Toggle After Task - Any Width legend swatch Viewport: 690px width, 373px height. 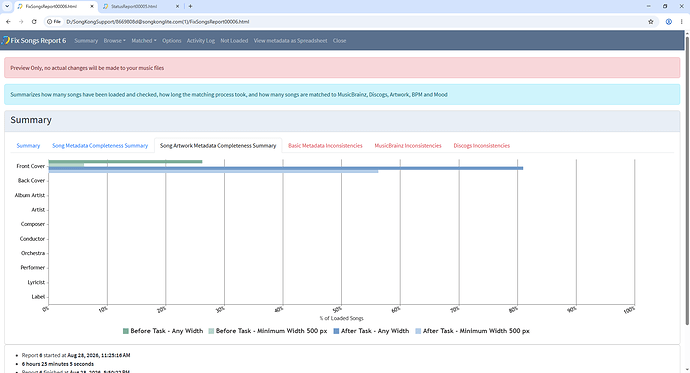click(x=336, y=331)
